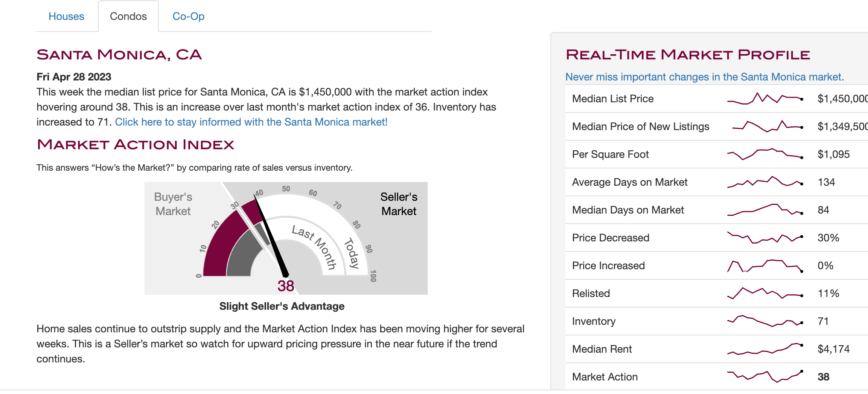
Task: Click the Market Action sparkline chart
Action: pyautogui.click(x=765, y=376)
